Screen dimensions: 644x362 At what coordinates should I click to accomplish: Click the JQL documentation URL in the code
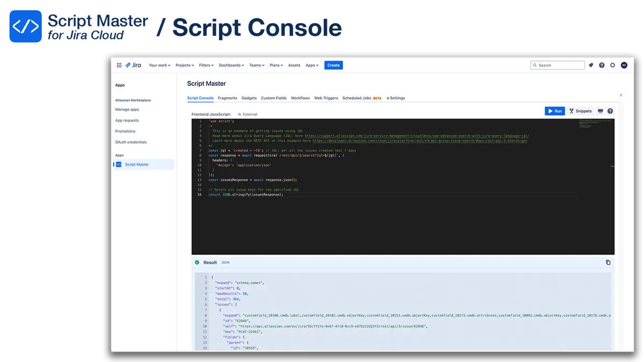click(x=416, y=136)
